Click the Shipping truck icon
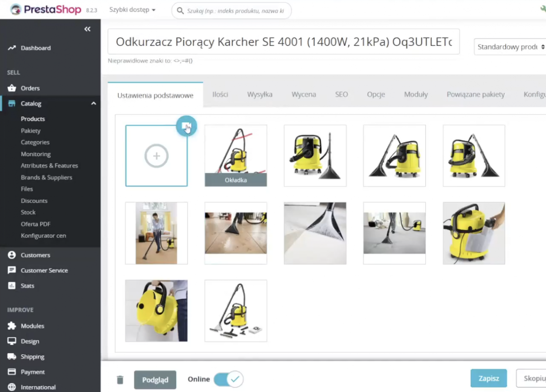Screen dimensions: 546x392 pos(12,357)
